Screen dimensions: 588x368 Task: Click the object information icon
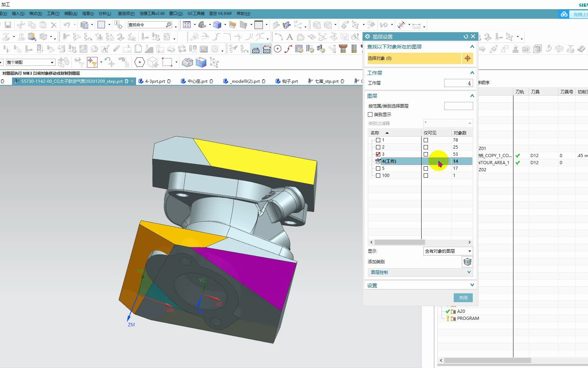[x=118, y=25]
